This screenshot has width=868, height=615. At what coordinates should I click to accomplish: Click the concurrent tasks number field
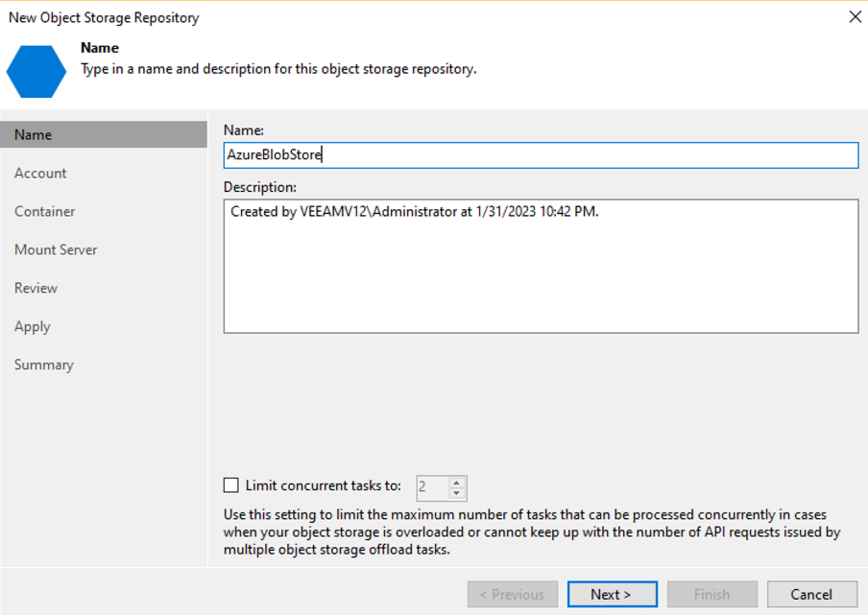tap(432, 487)
